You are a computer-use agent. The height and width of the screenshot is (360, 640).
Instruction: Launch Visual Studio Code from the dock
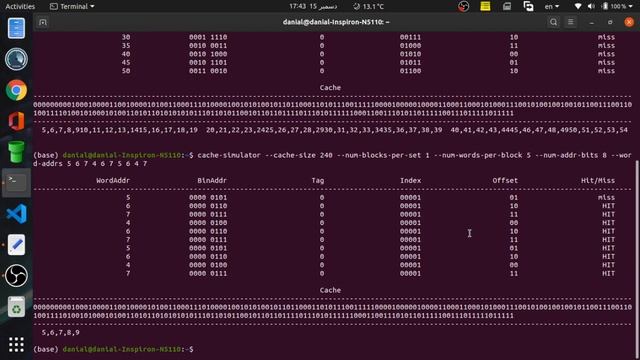[16, 214]
